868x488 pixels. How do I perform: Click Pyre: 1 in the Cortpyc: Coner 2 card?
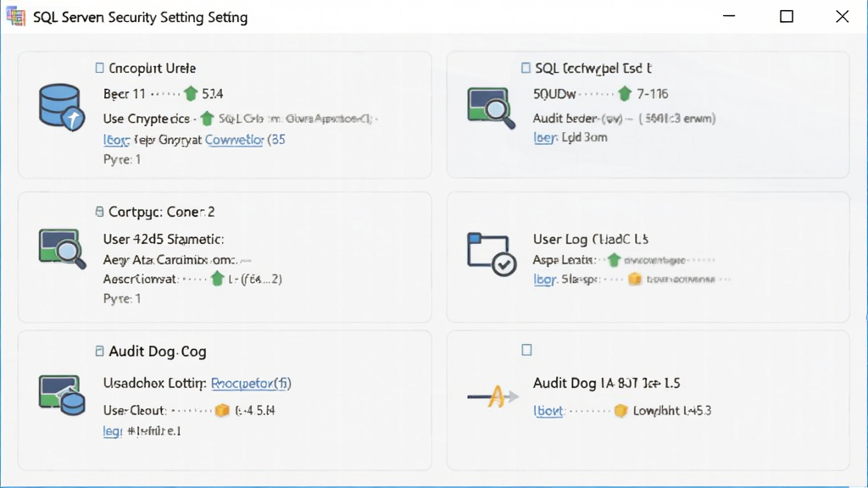click(122, 299)
